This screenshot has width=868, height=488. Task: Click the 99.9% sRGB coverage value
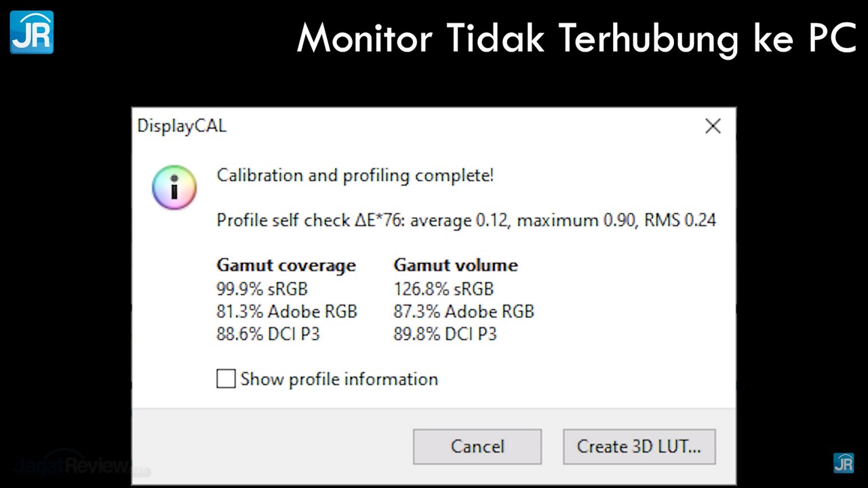262,289
